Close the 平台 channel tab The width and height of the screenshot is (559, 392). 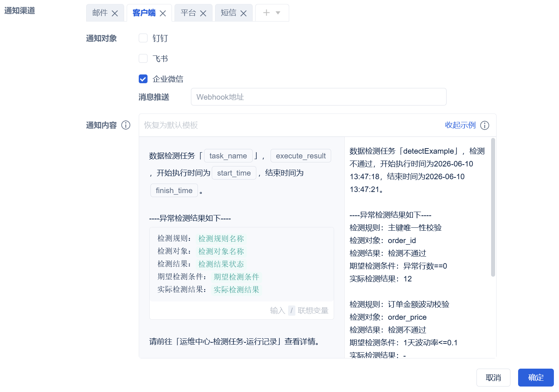(x=203, y=13)
